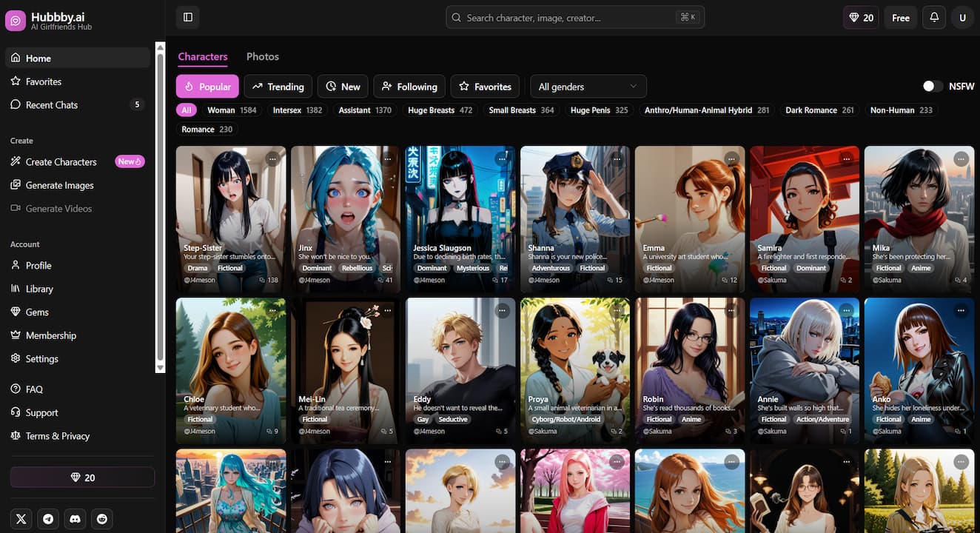Switch to the Photos tab

262,56
